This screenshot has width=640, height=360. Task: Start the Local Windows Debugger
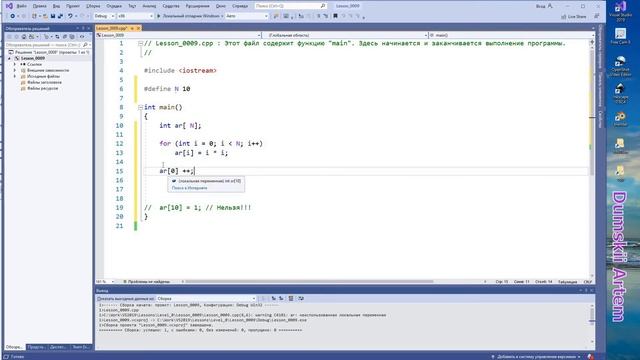point(189,16)
